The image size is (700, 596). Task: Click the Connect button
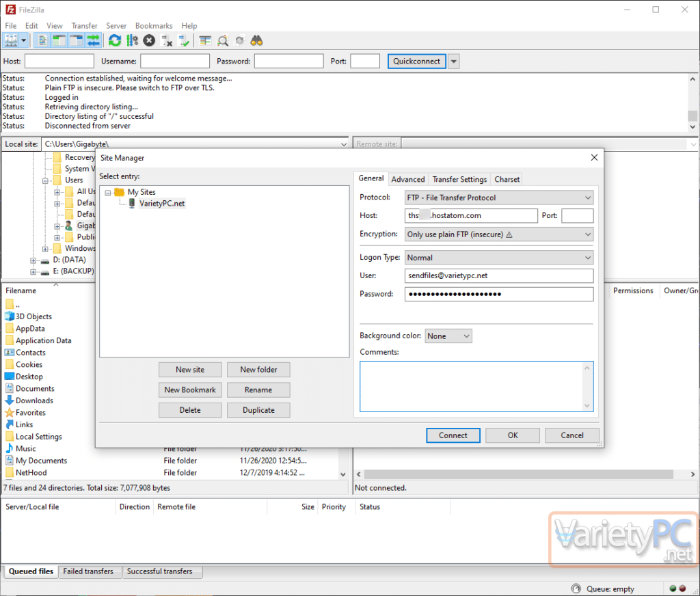[x=453, y=435]
